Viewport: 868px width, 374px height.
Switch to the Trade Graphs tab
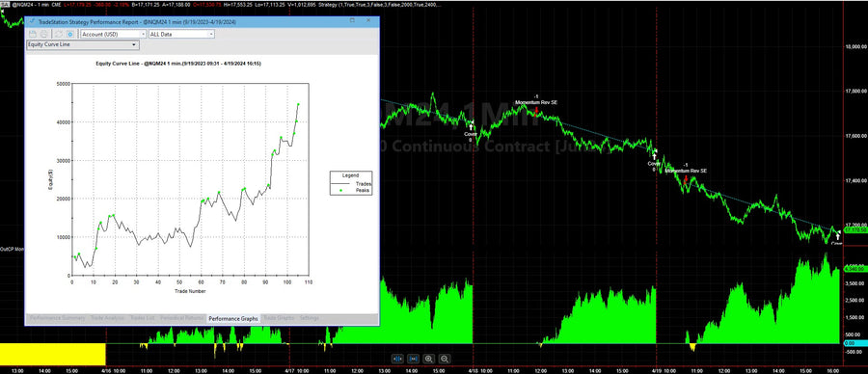tap(279, 319)
